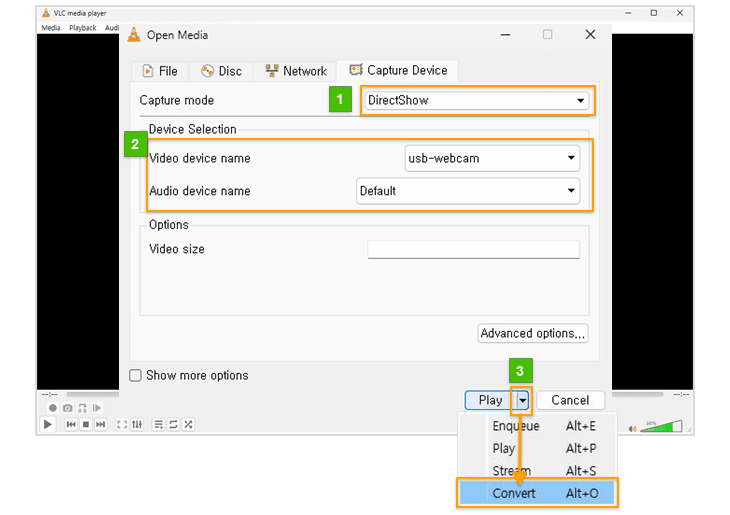Click the Advanced options button
This screenshot has height=515, width=730.
(533, 333)
